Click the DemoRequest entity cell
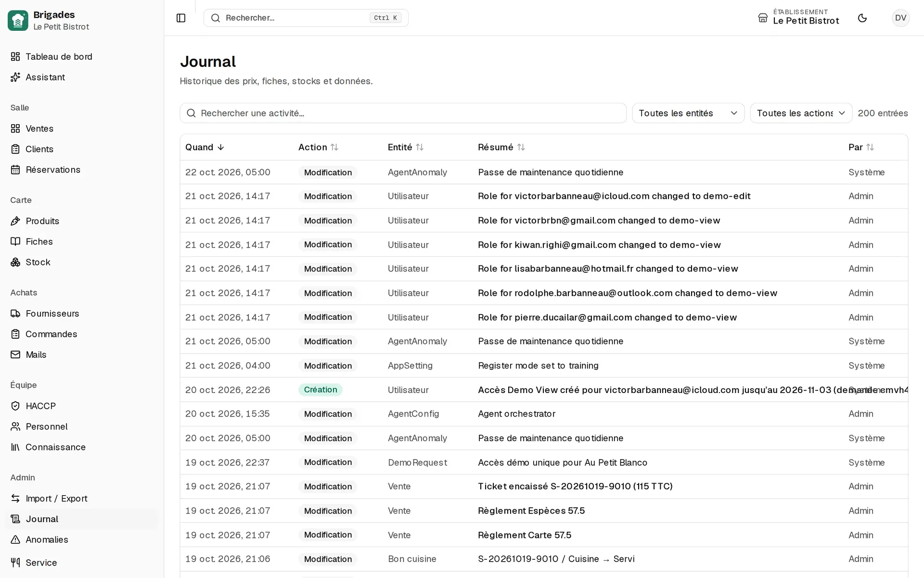This screenshot has height=578, width=924. [417, 462]
